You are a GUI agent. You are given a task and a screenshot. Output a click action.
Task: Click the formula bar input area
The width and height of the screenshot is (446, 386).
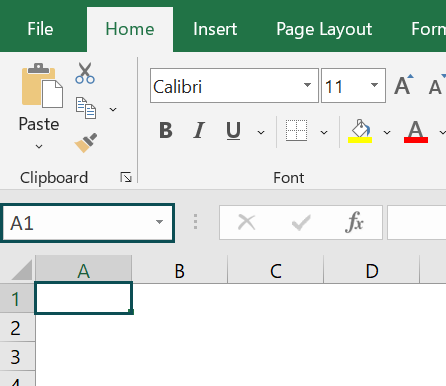pos(417,222)
